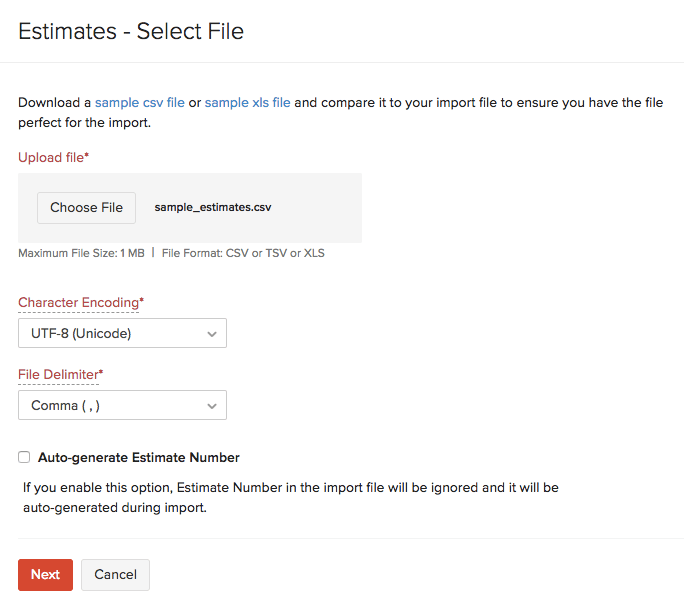Click the auto-generate option description text
This screenshot has width=684, height=606.
tap(290, 497)
